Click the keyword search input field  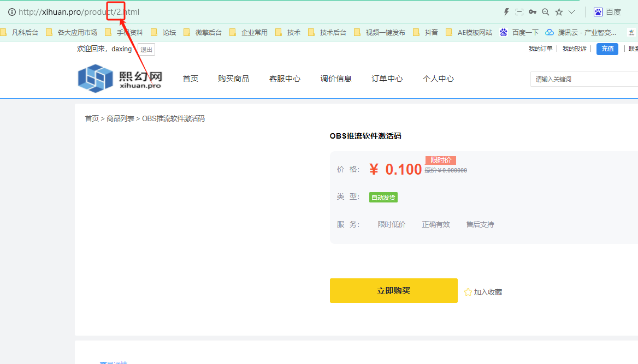tap(584, 79)
